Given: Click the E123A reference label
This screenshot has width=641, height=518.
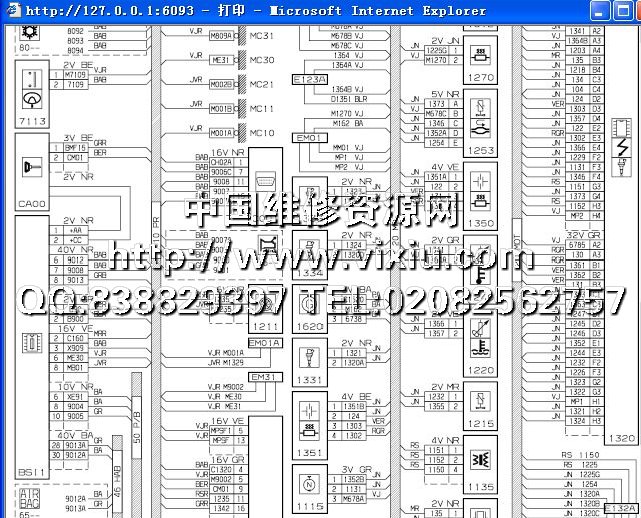Looking at the screenshot, I should click(x=307, y=78).
